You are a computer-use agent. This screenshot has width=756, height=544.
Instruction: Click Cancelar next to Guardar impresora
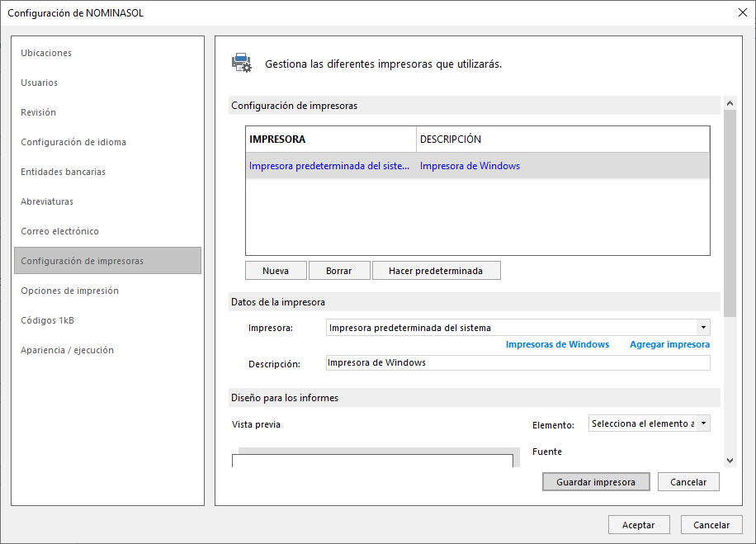click(688, 482)
